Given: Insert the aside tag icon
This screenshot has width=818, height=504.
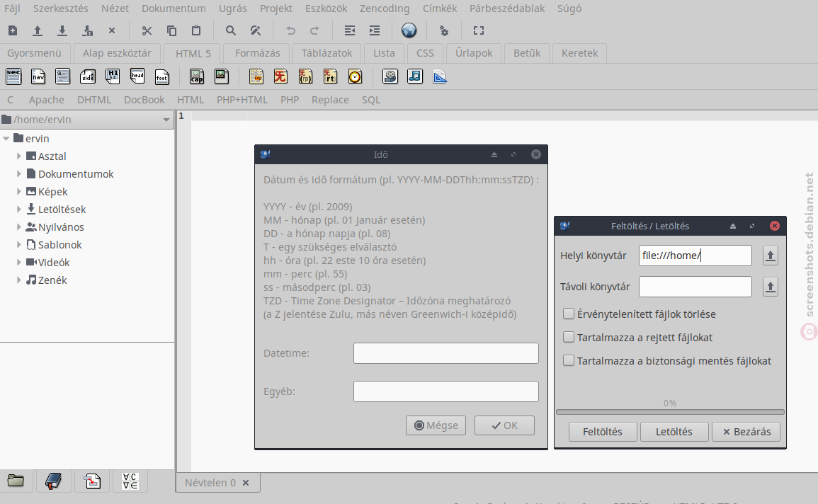Looking at the screenshot, I should tap(88, 76).
